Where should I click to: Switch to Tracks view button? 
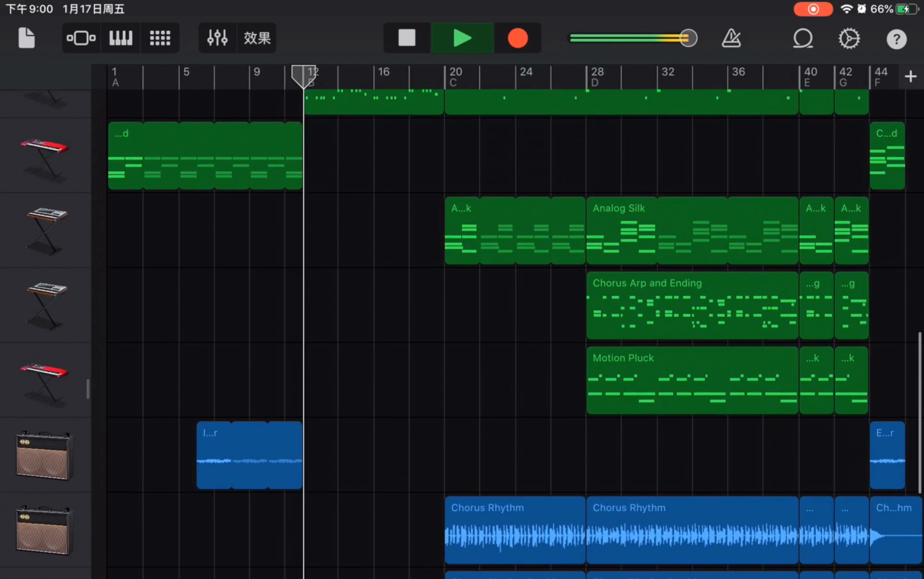(81, 38)
